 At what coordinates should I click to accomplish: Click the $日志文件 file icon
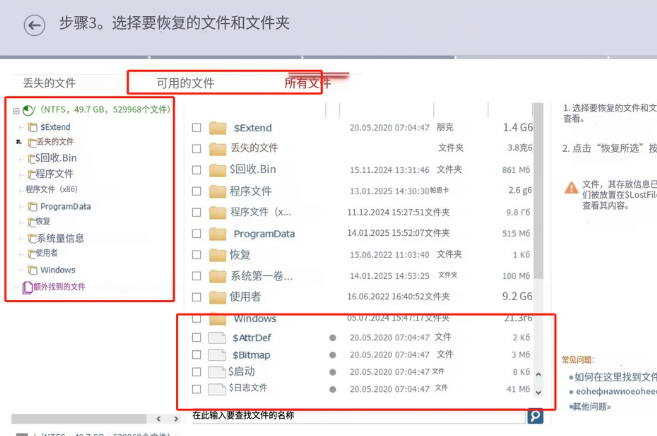click(217, 389)
